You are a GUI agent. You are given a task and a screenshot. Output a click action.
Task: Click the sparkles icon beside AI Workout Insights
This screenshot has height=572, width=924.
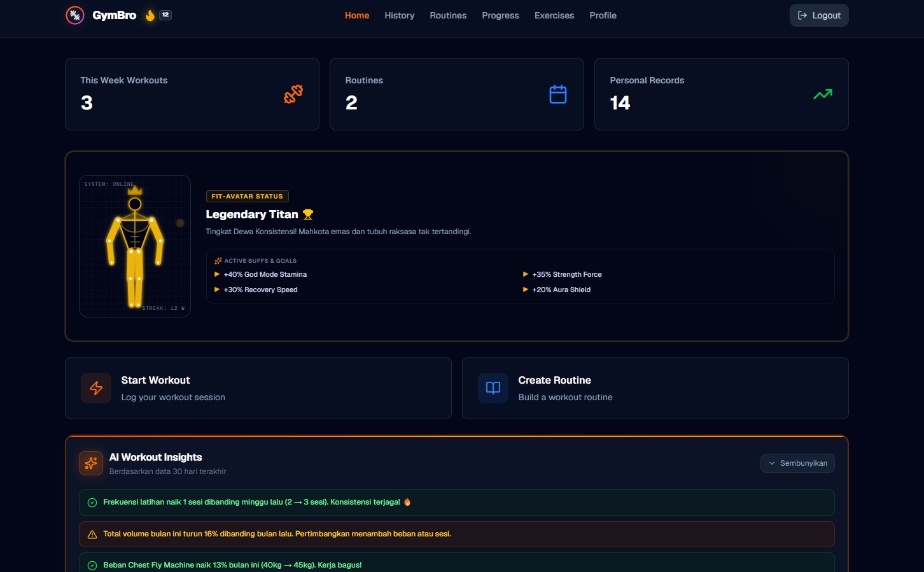[91, 463]
